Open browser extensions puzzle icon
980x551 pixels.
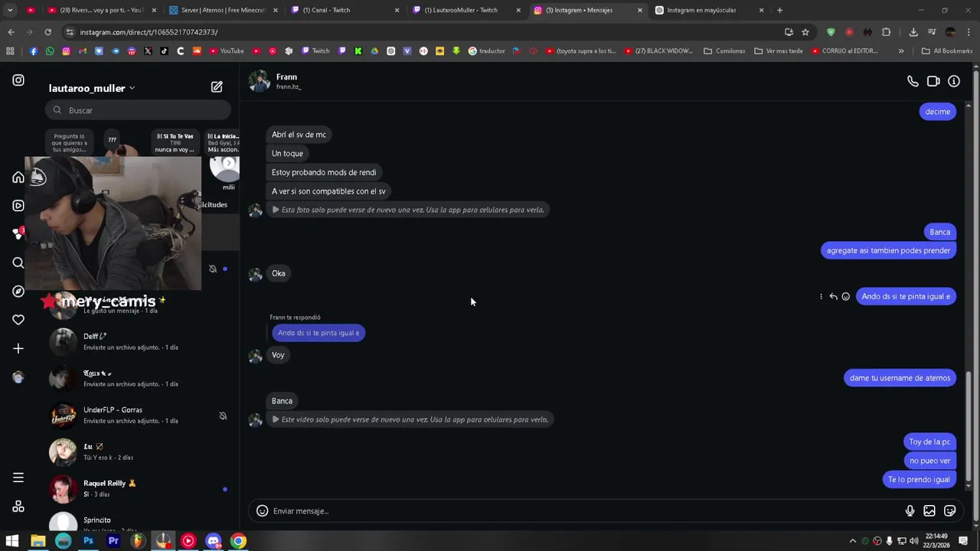886,32
